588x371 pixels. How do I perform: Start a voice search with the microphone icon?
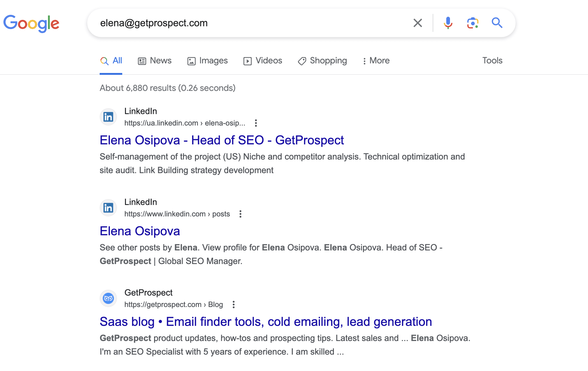[447, 23]
